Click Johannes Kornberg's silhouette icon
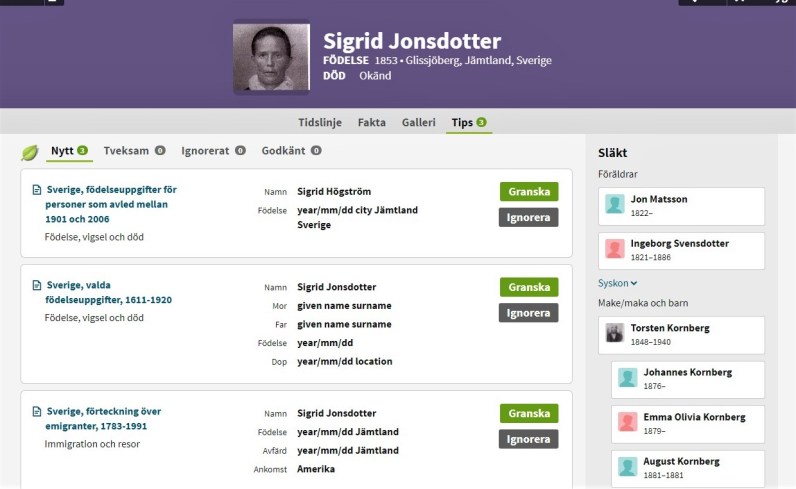Image resolution: width=796 pixels, height=489 pixels. (x=628, y=378)
